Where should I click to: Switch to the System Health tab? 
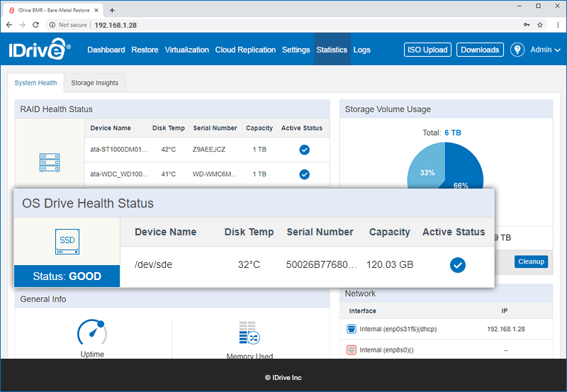[x=35, y=83]
